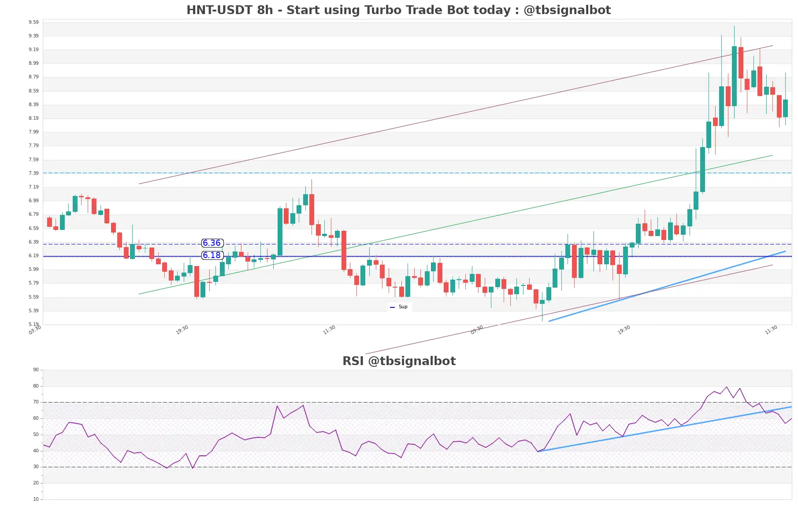
Task: Click the 6.99 price axis label
Action: [33, 200]
